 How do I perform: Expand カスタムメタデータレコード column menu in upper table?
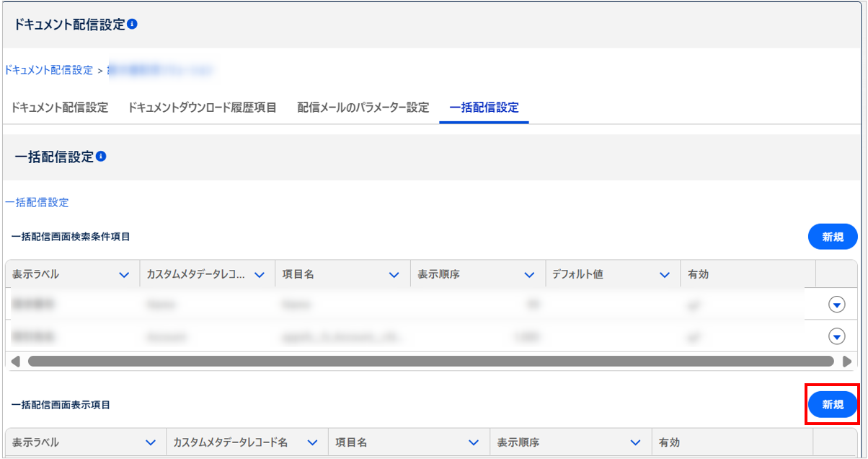(x=259, y=275)
